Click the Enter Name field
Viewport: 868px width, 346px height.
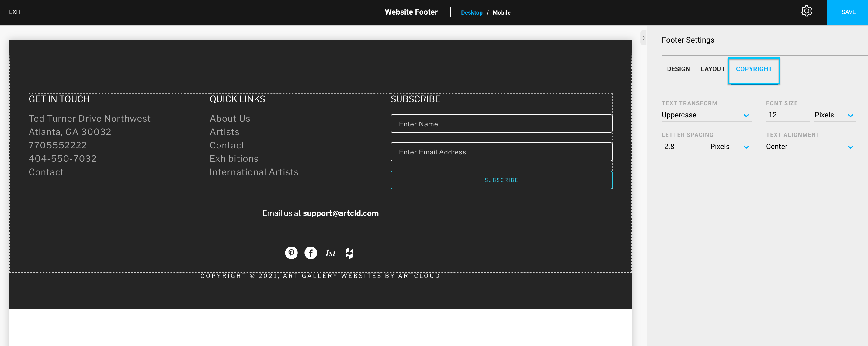[501, 124]
